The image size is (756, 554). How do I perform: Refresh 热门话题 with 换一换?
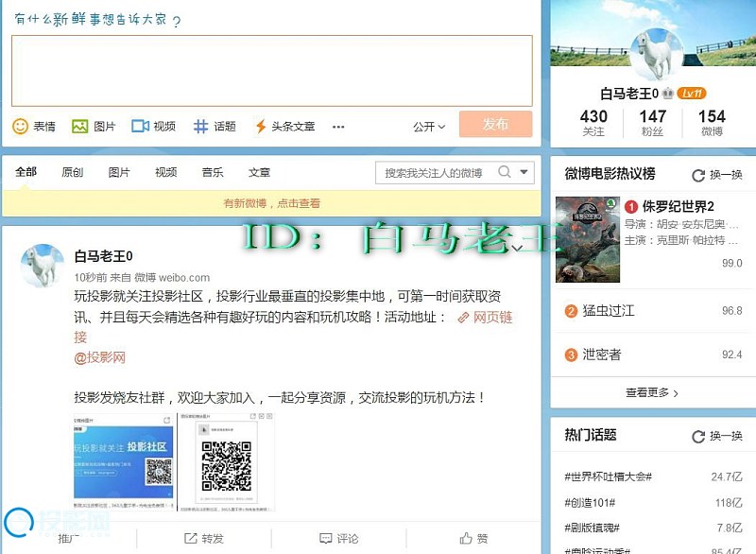coord(717,436)
